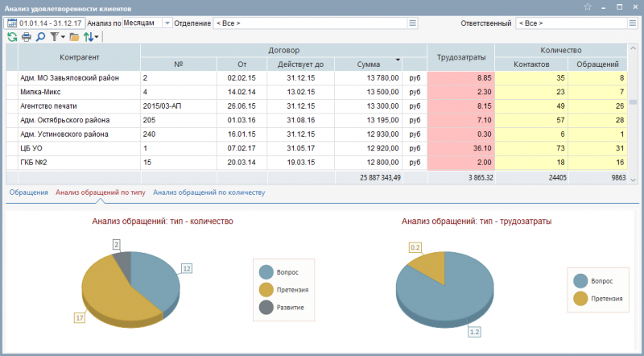This screenshot has width=644, height=356.
Task: Click the magnifier search icon
Action: 40,37
